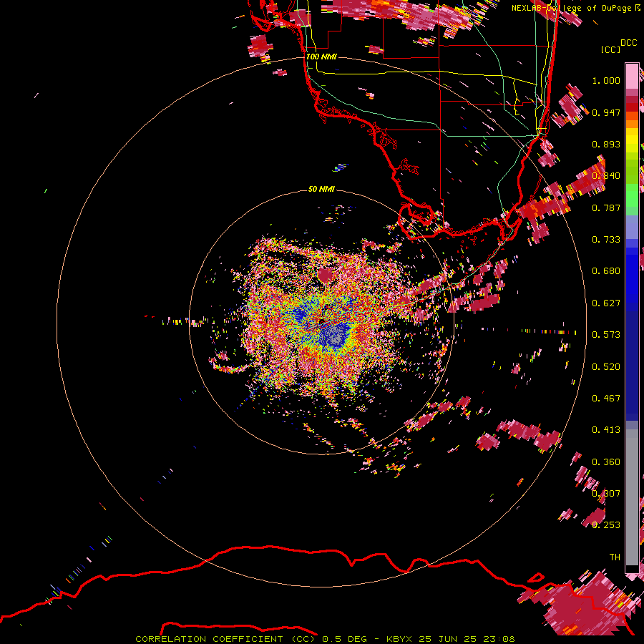Screen dimensions: 644x644
Task: Click the light pink top segment of the color bar
Action: coord(632,76)
